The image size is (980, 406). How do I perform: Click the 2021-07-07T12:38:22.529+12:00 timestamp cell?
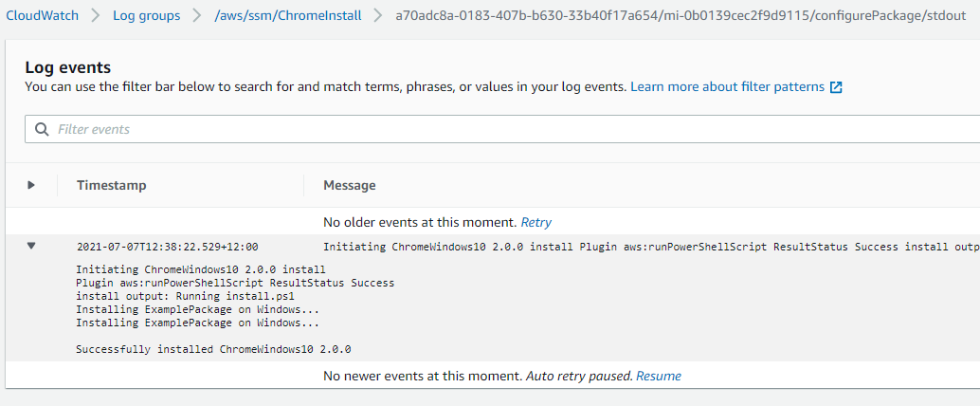(168, 247)
